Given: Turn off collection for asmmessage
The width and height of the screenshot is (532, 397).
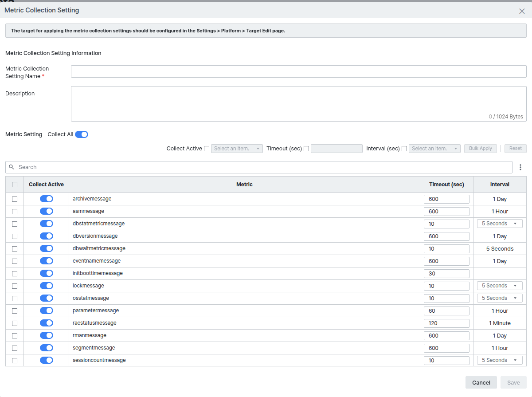Looking at the screenshot, I should pyautogui.click(x=47, y=211).
